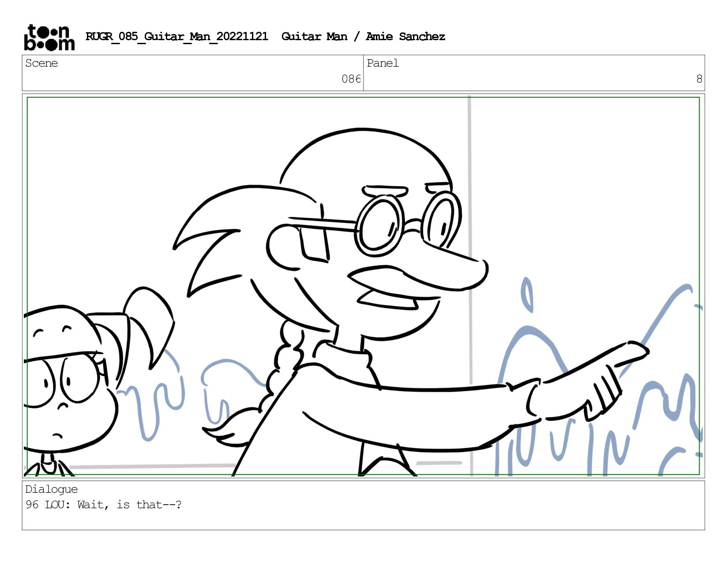Image resolution: width=728 pixels, height=563 pixels.
Task: Select the file name RUGR_085_Guitar_Man_20221121
Action: 176,37
